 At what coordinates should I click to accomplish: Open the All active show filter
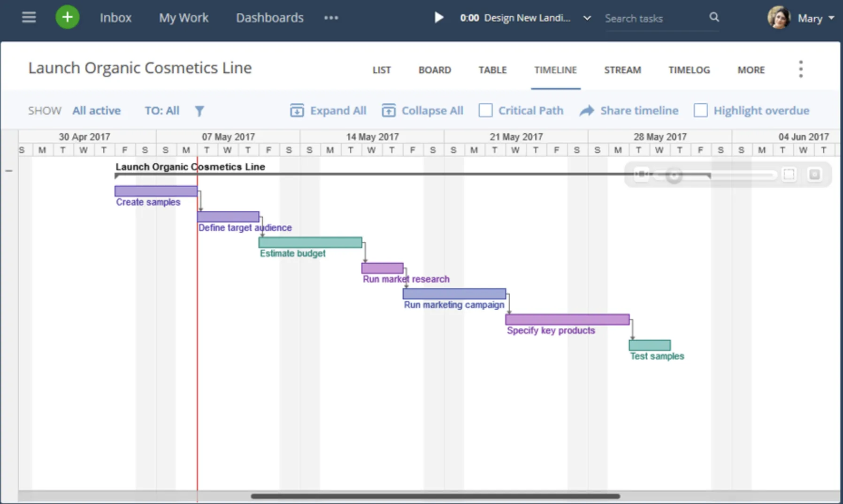(x=96, y=110)
